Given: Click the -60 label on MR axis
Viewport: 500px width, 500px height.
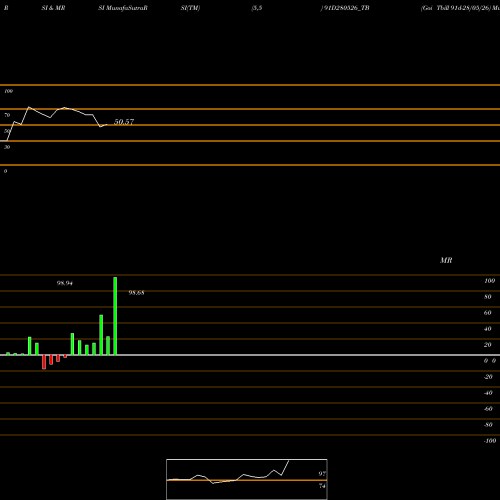Looking at the screenshot, I should point(488,409).
